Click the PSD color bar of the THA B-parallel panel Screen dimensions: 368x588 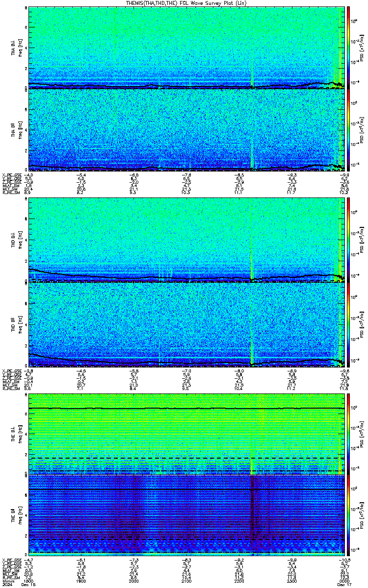(348, 129)
